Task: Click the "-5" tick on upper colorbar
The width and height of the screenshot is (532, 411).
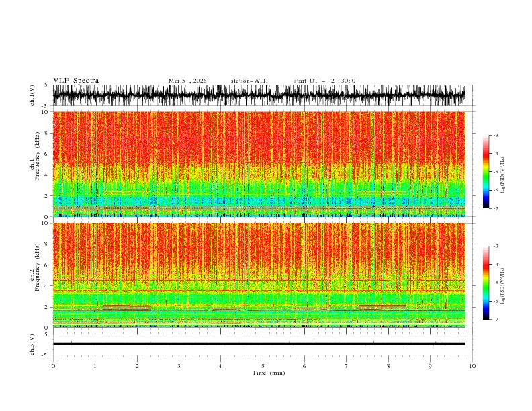Action: point(496,172)
